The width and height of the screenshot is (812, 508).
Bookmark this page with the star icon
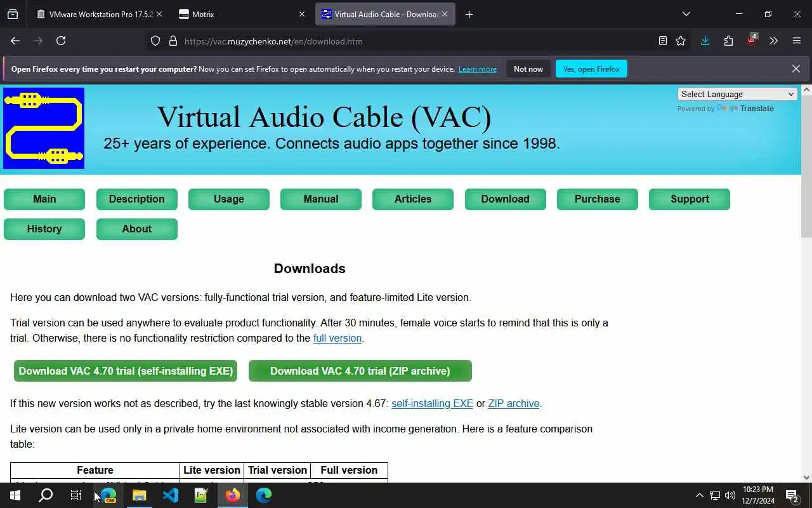[681, 41]
